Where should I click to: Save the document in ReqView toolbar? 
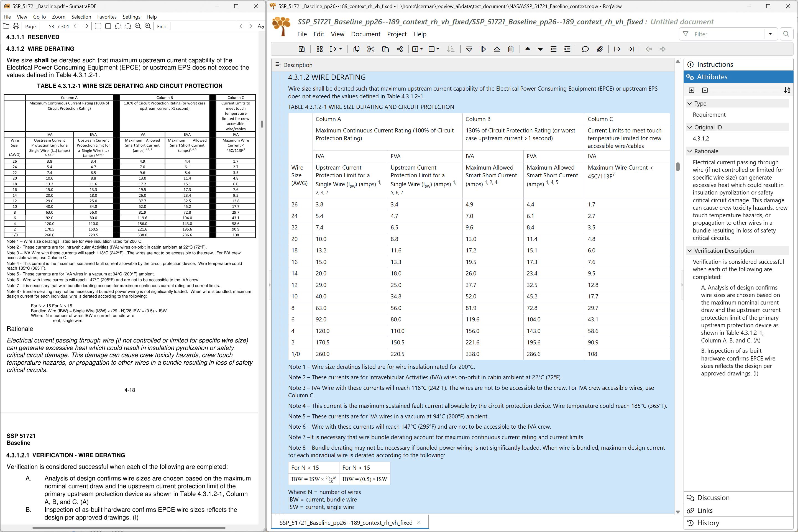click(x=301, y=49)
